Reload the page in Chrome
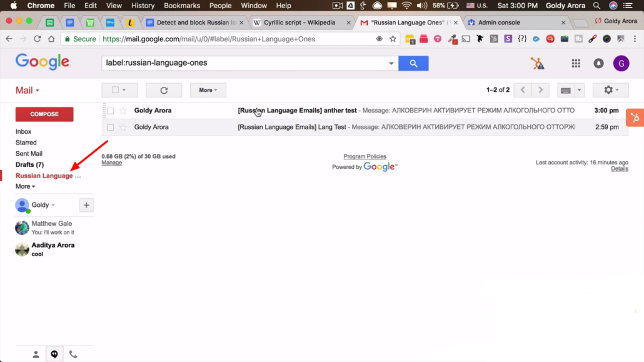 click(37, 39)
